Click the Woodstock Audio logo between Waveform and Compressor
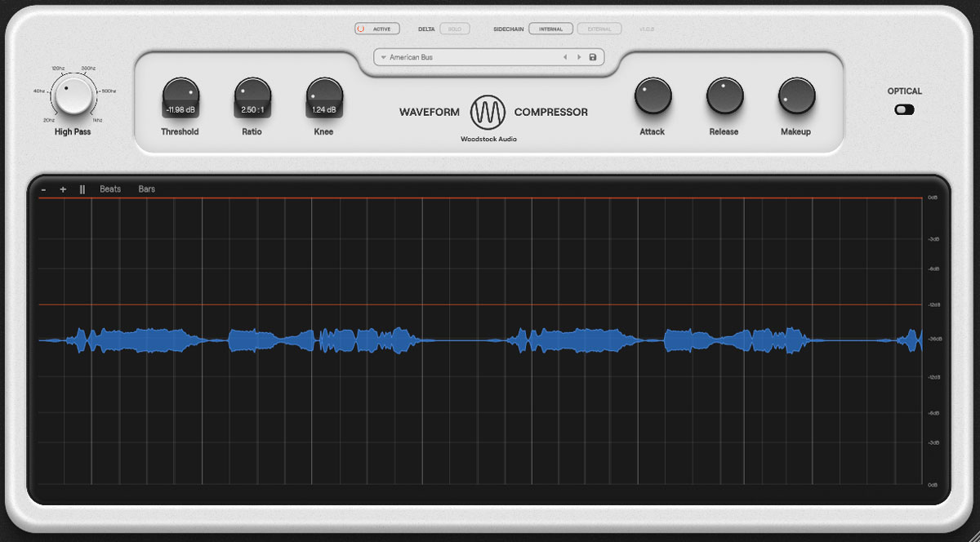This screenshot has height=542, width=980. (x=488, y=113)
